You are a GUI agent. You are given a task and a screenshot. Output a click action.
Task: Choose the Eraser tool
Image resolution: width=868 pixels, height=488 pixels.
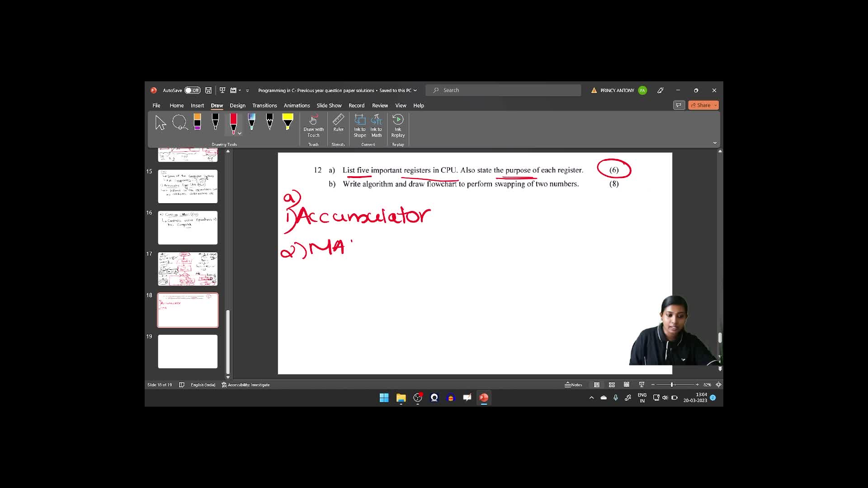[198, 122]
